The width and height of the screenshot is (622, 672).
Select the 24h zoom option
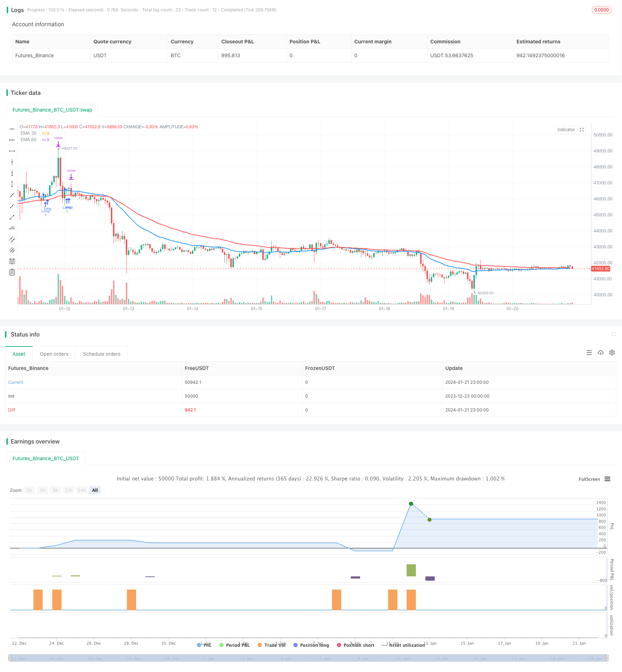(81, 490)
